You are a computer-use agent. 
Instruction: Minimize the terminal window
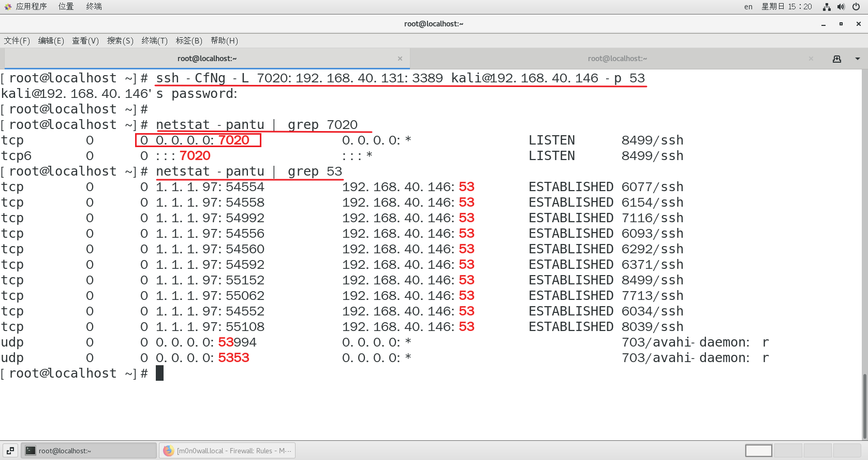(x=823, y=24)
